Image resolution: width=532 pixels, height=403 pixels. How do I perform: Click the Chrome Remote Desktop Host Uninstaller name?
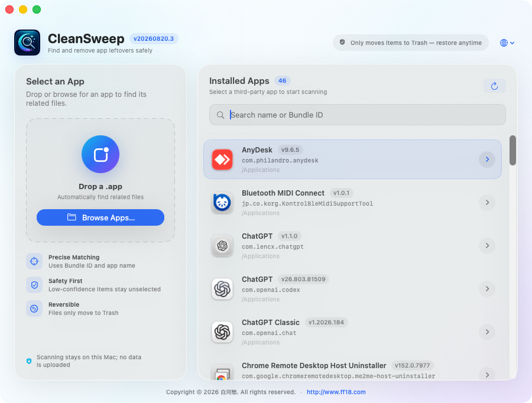[x=314, y=365]
